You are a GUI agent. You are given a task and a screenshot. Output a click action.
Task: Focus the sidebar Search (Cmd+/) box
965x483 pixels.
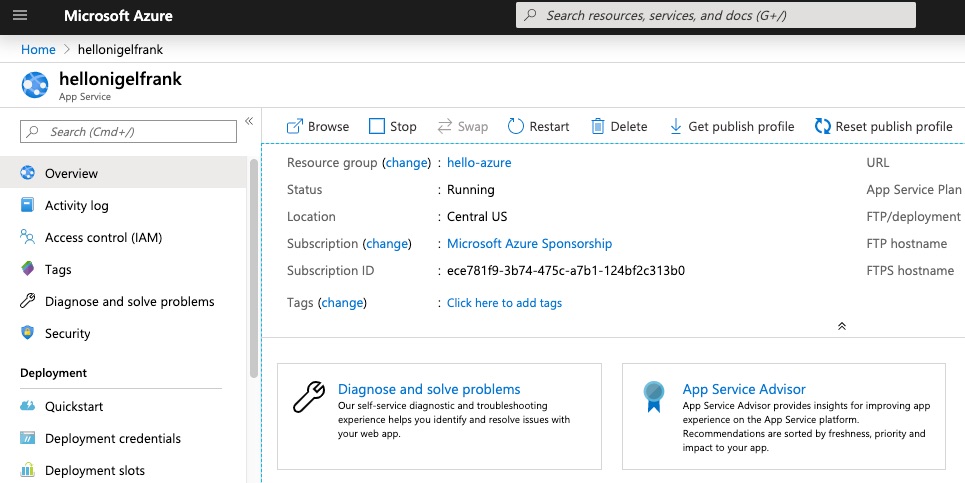pos(128,132)
